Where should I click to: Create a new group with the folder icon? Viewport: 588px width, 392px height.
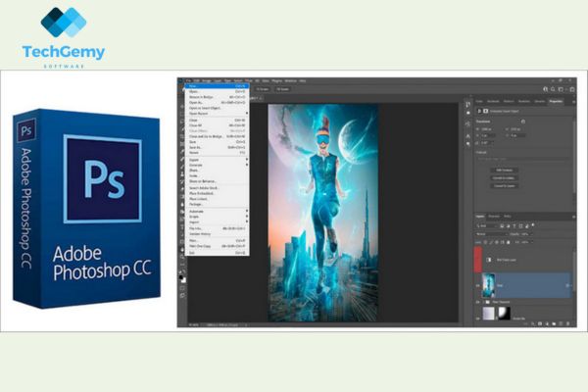point(554,323)
